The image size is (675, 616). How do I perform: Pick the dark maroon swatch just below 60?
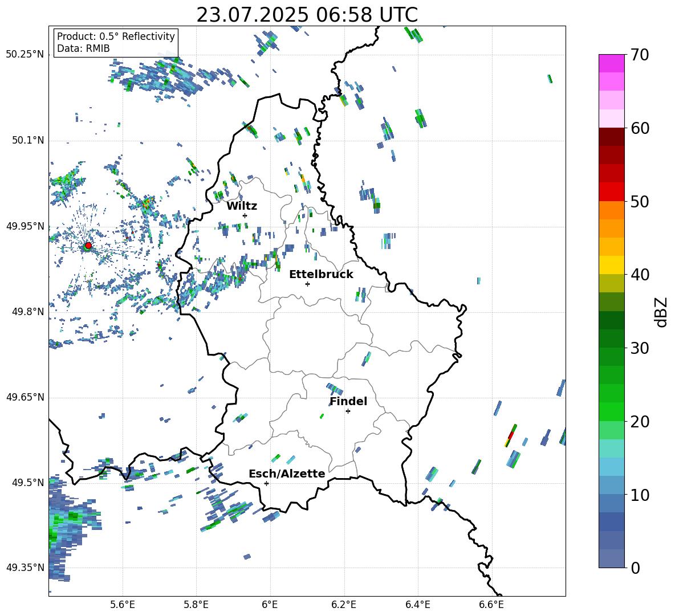[612, 136]
